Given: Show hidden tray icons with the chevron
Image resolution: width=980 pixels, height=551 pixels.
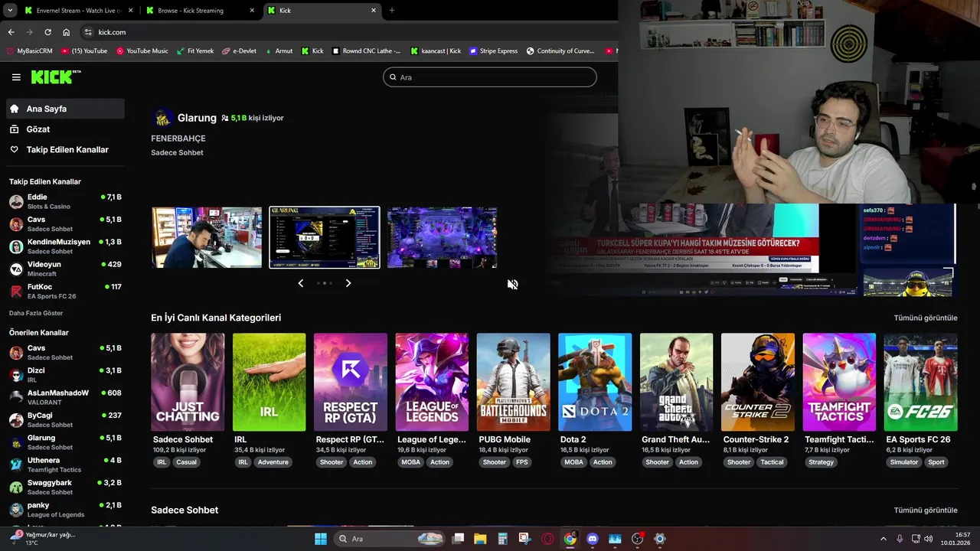Looking at the screenshot, I should pyautogui.click(x=884, y=539).
